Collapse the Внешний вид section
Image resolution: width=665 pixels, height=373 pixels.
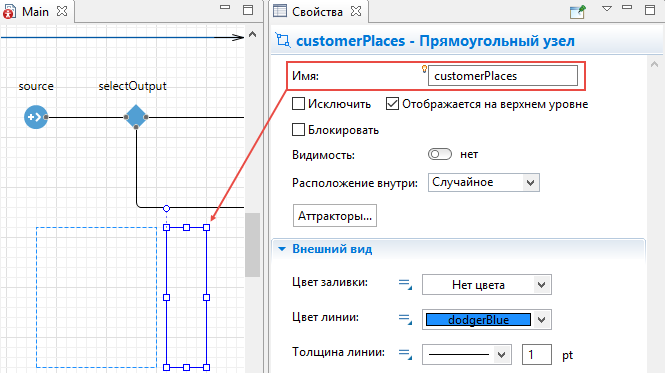(x=282, y=249)
